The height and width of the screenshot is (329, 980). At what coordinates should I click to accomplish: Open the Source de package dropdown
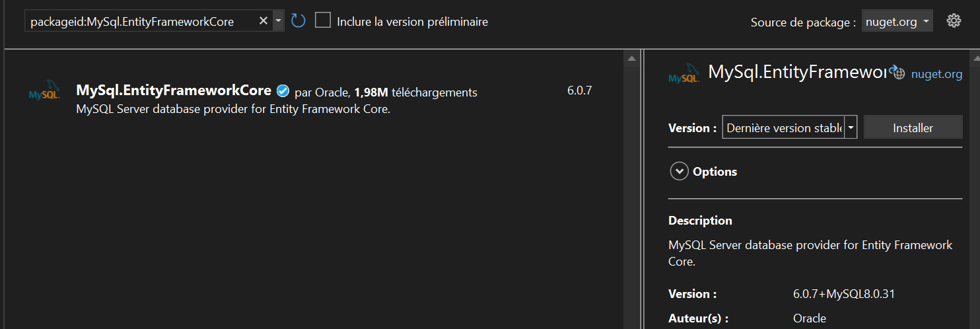coord(897,22)
